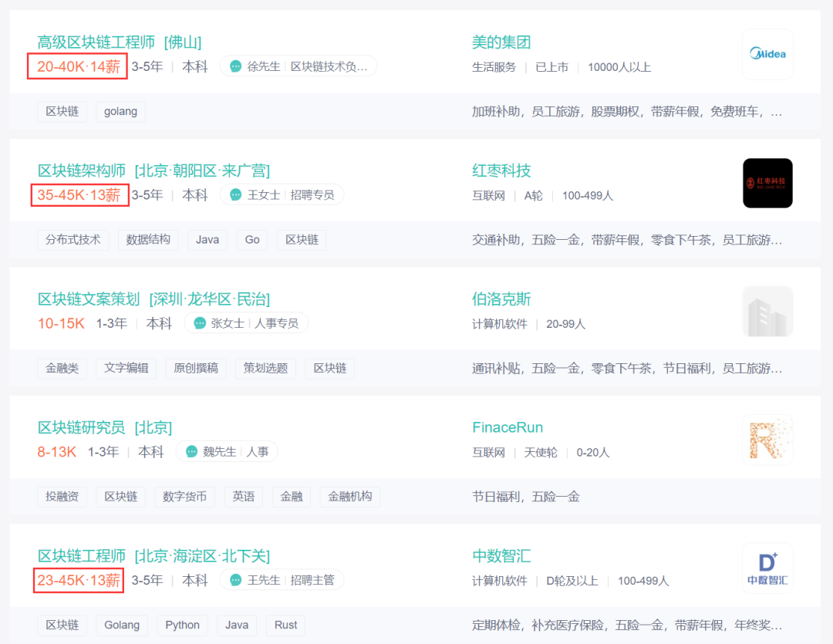Open the 区块链文案策划 job in 深圳
The width and height of the screenshot is (833, 644).
pos(153,299)
